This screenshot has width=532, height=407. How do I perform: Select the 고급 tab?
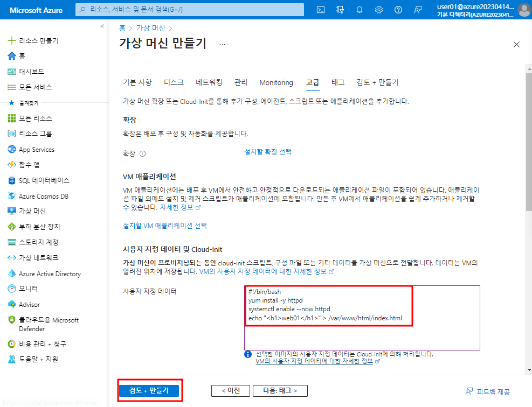coord(313,82)
